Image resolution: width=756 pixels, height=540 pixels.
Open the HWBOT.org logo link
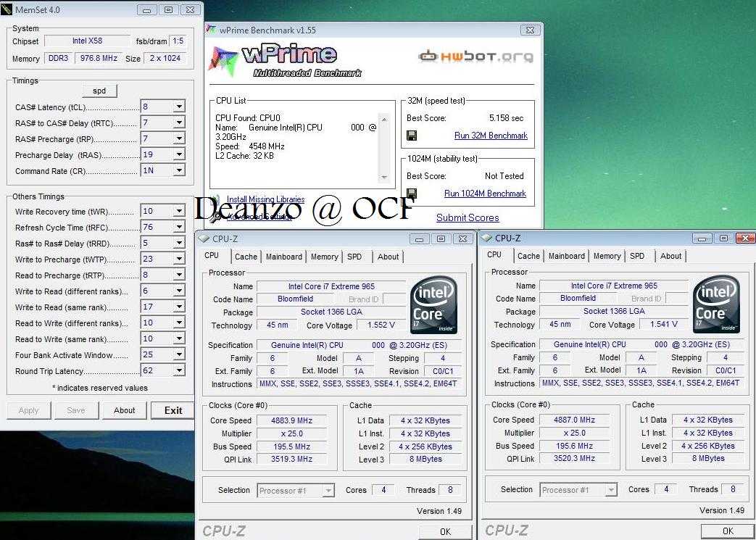pyautogui.click(x=476, y=57)
